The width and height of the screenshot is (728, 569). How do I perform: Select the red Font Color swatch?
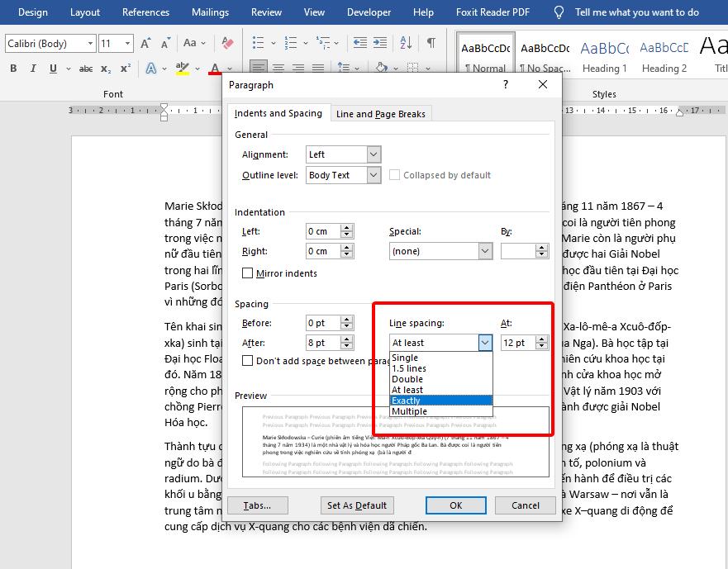tap(213, 69)
